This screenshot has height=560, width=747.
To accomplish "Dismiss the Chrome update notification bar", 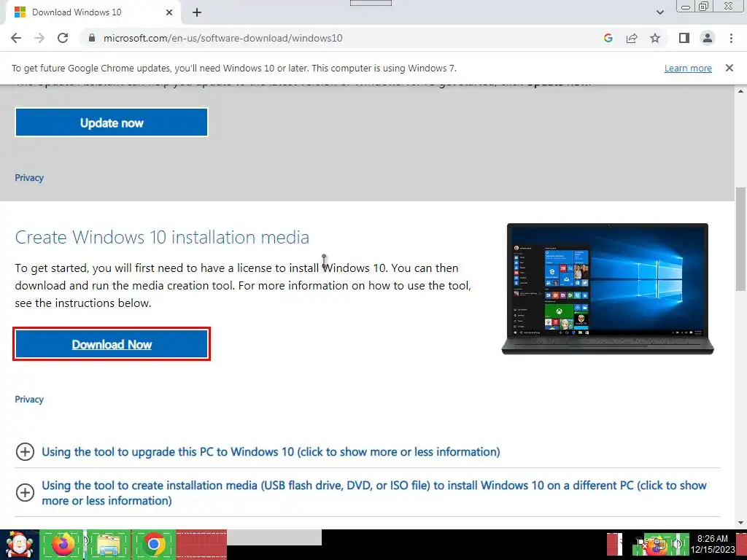I will point(729,68).
